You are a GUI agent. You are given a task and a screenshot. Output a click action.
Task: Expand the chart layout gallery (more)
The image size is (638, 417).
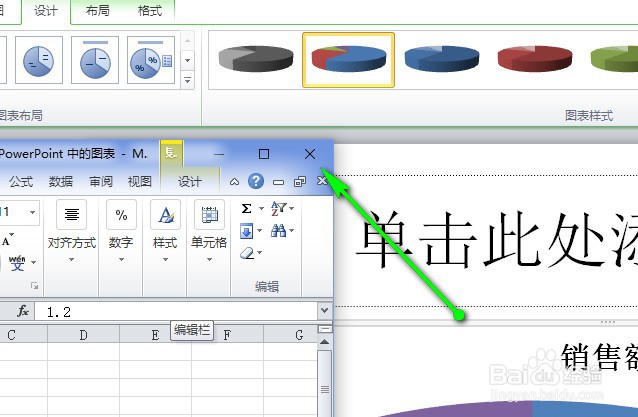[x=188, y=80]
